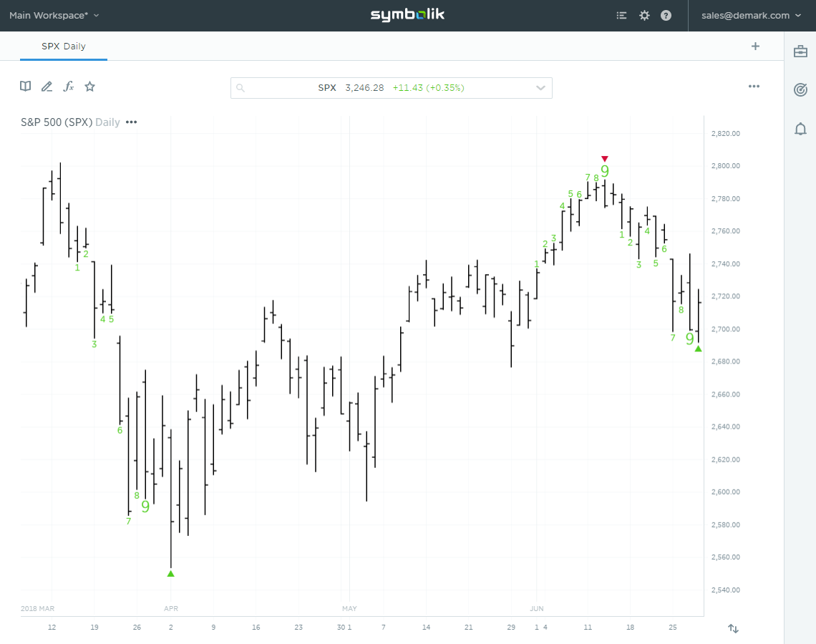Click the sort arrows icon below price axis
Screen dimensions: 816x644
pos(733,628)
